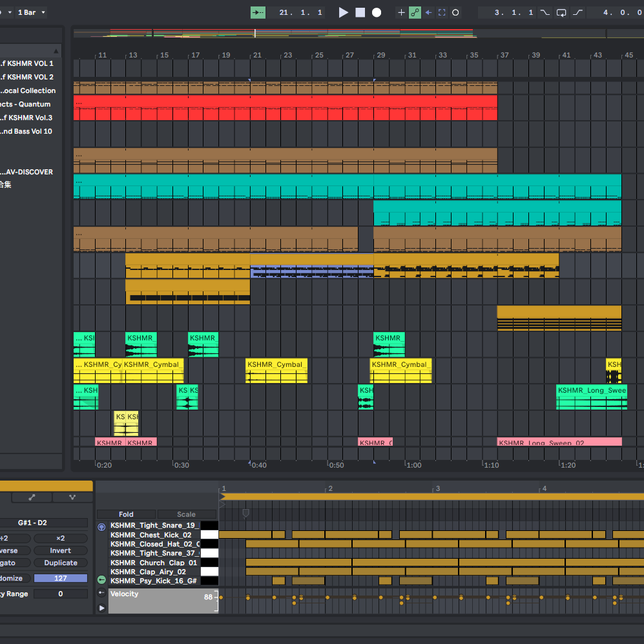Click the Stop transport button
644x644 pixels.
tap(360, 12)
